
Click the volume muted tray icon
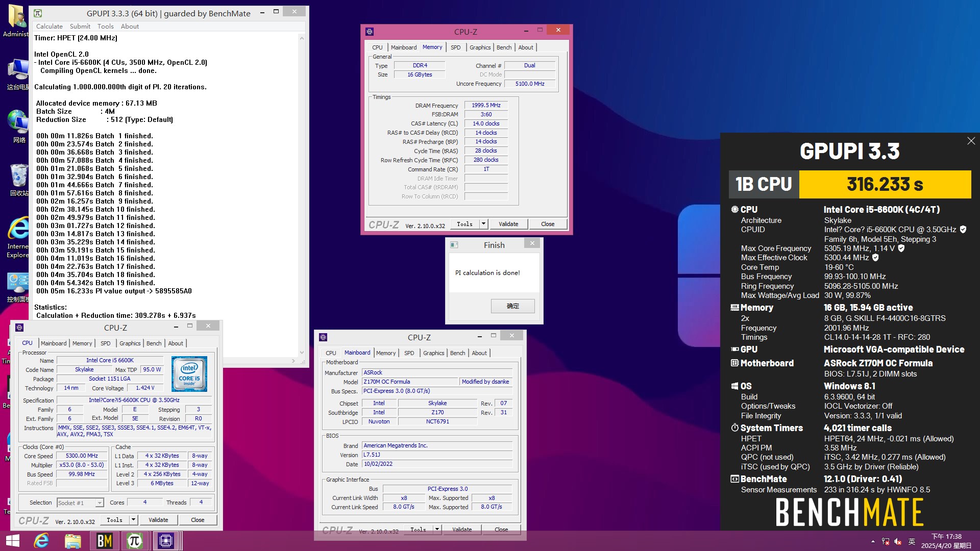coord(898,541)
